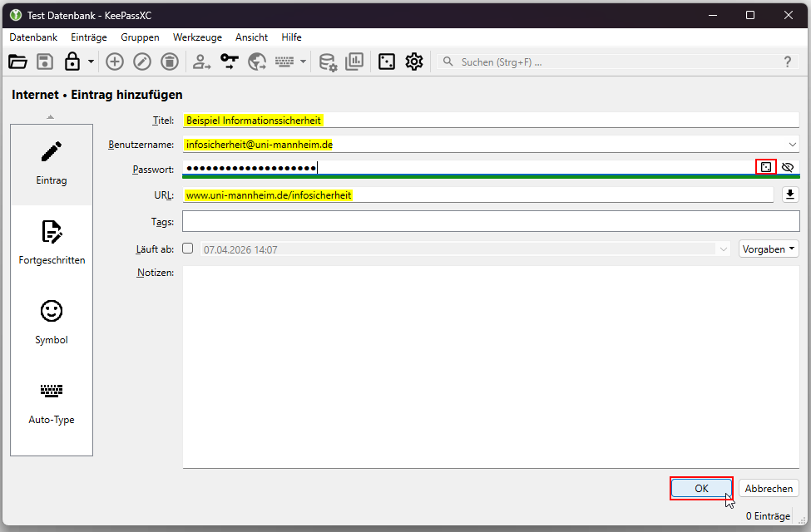
Task: Expand the lock database dropdown arrow
Action: pos(91,62)
